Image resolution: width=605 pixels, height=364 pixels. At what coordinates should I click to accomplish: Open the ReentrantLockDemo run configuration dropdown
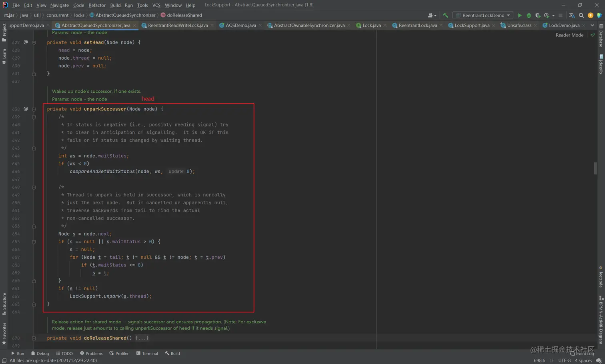(x=483, y=15)
